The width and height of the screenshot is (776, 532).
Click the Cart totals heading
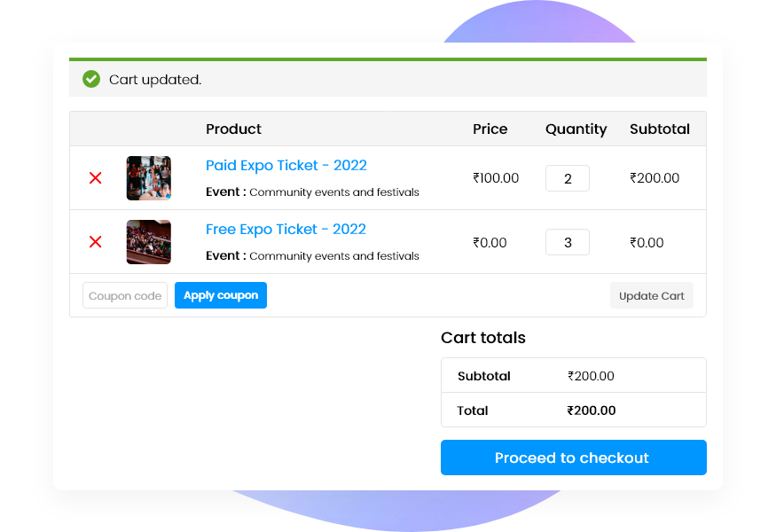pos(482,338)
